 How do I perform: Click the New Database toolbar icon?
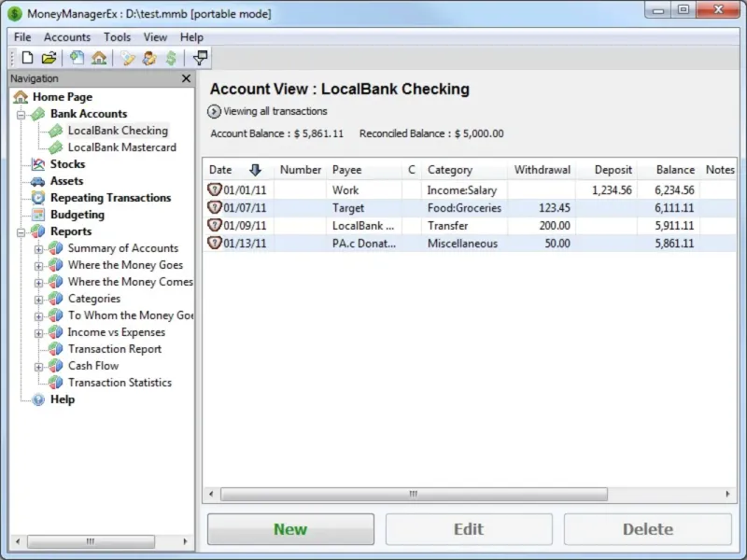click(x=27, y=58)
